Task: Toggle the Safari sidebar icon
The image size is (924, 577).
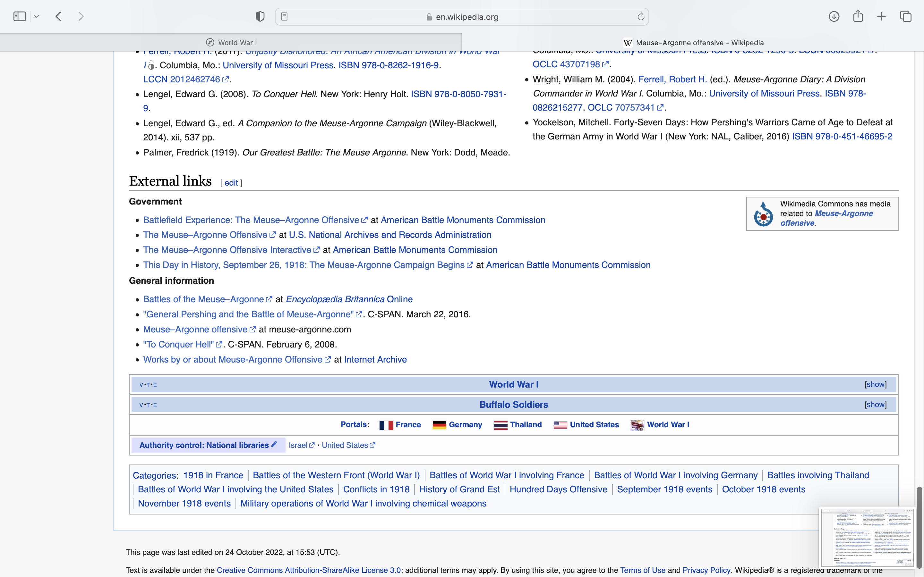Action: coord(20,16)
